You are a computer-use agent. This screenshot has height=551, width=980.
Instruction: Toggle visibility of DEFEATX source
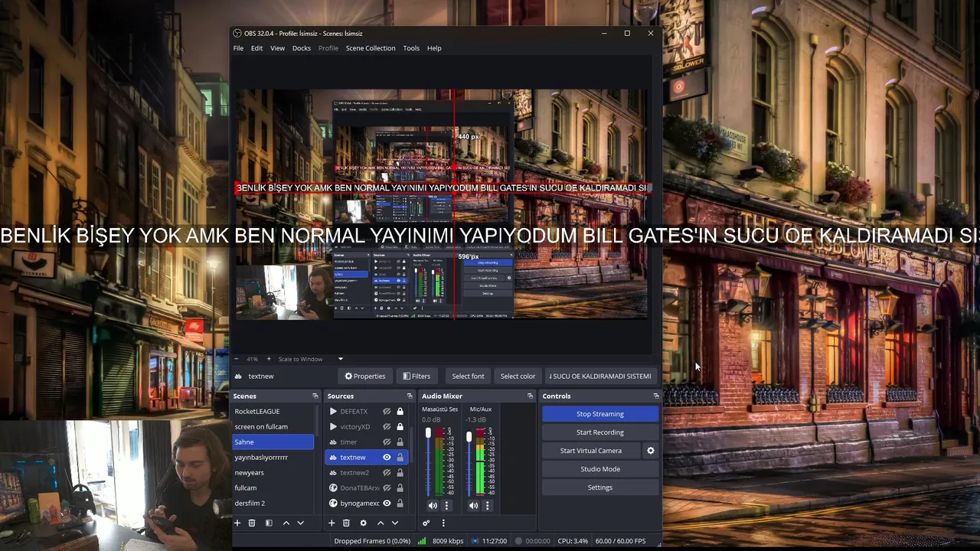point(387,411)
